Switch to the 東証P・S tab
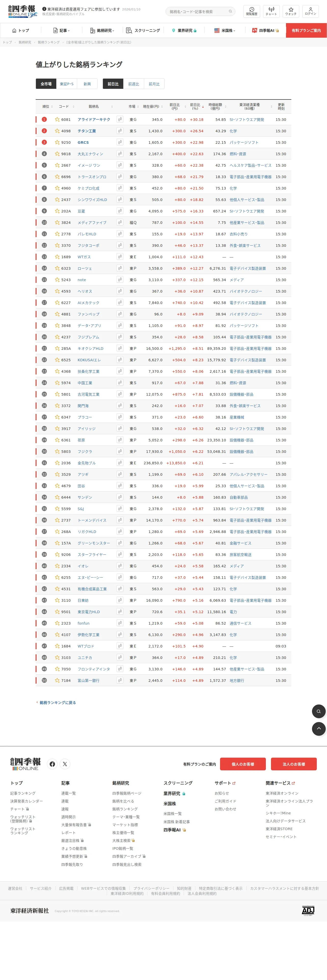 [67, 84]
